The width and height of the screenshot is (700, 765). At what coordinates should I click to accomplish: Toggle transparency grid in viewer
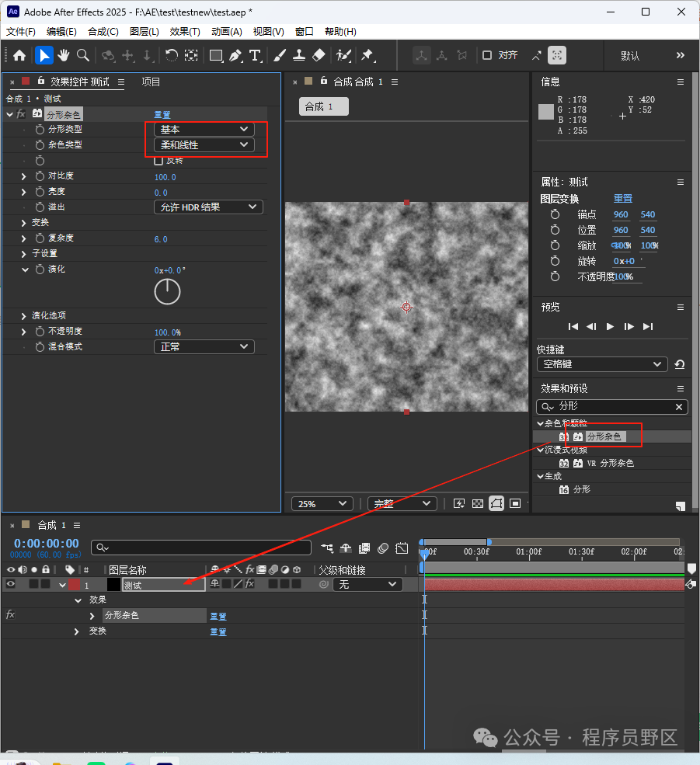tap(478, 503)
